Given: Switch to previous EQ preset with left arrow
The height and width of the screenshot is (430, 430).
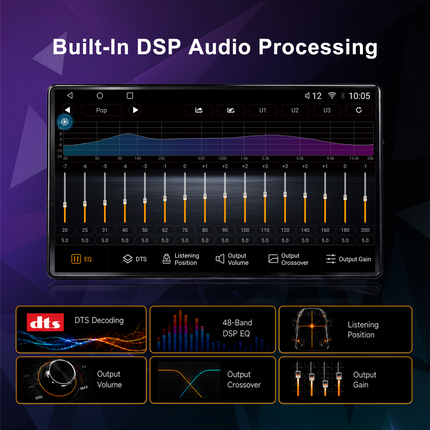Looking at the screenshot, I should tap(68, 110).
